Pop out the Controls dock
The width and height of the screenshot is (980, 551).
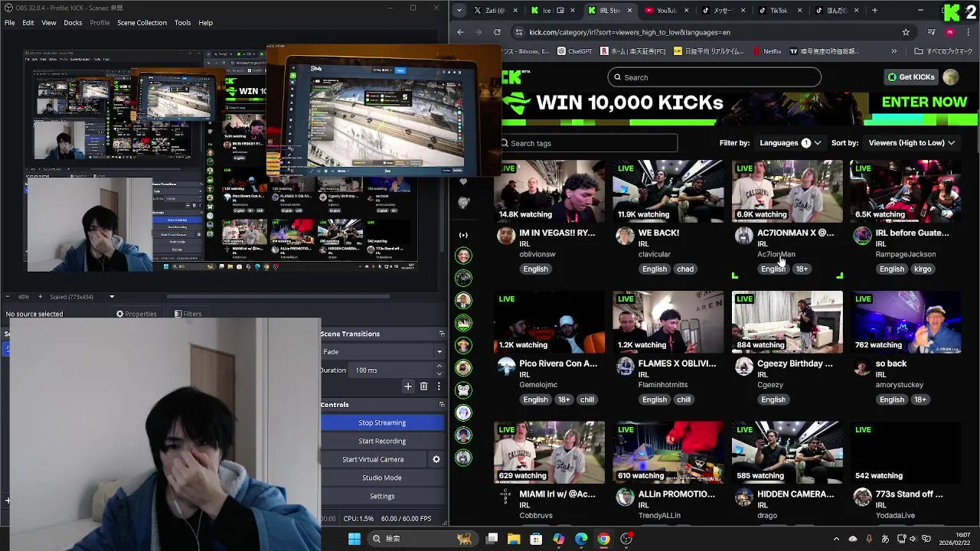pyautogui.click(x=442, y=405)
